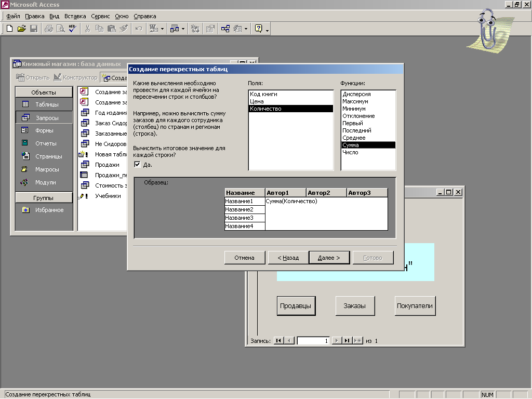
Task: Open dropdown arrow next to Analyze icon
Action: (x=183, y=29)
